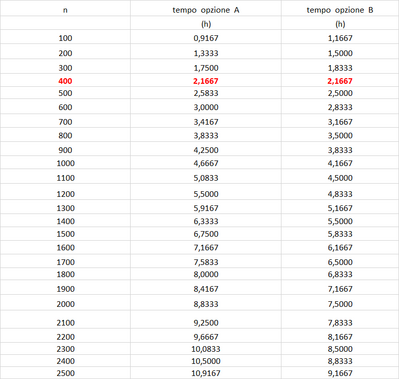Select the value 8,5000

click(x=340, y=349)
